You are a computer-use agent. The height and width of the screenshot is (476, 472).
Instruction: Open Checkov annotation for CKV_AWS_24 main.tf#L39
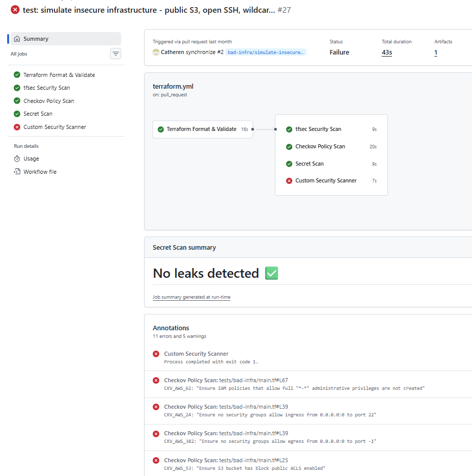226,407
